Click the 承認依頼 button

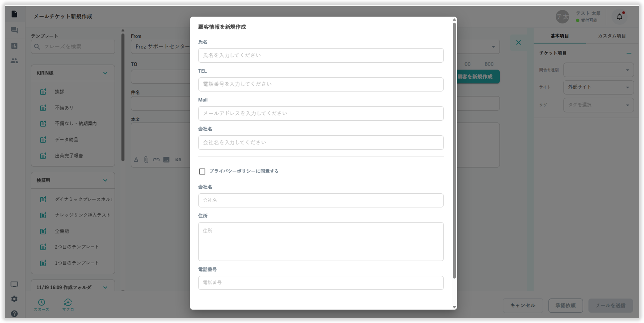point(565,305)
